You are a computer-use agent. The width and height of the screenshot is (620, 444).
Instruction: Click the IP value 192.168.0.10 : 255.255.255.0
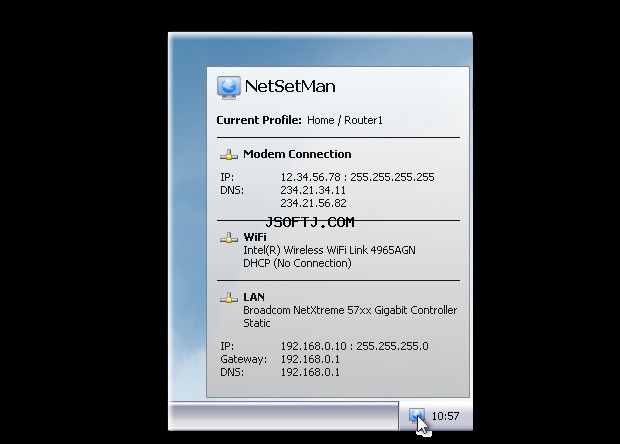pyautogui.click(x=354, y=346)
